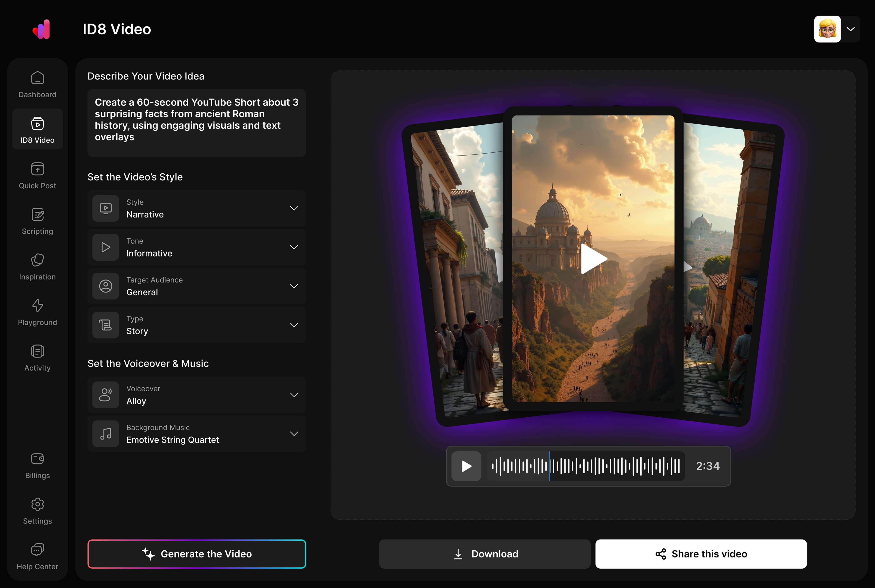Expand the Target Audience dropdown
The height and width of the screenshot is (588, 875).
tap(196, 286)
